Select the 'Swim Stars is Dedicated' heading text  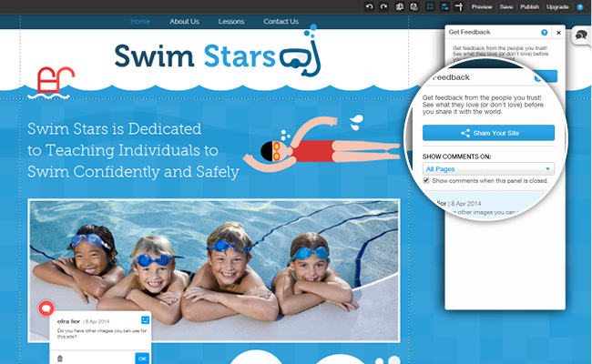(133, 150)
